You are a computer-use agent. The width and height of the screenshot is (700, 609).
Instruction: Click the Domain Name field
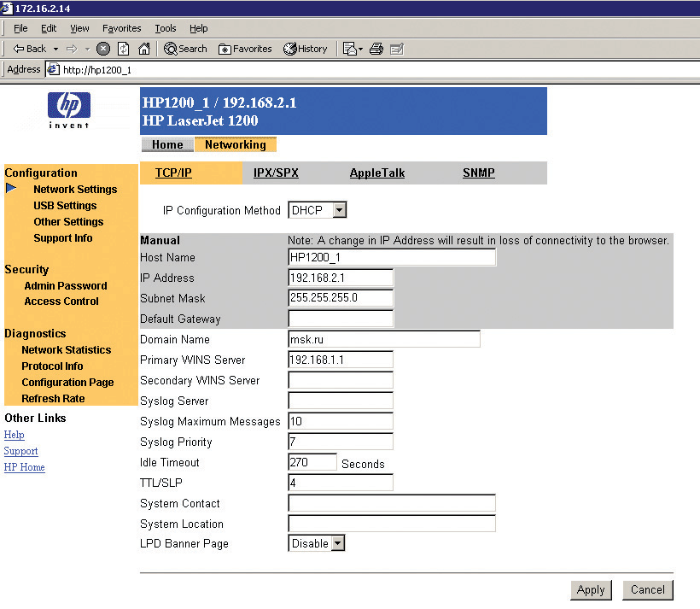point(384,339)
